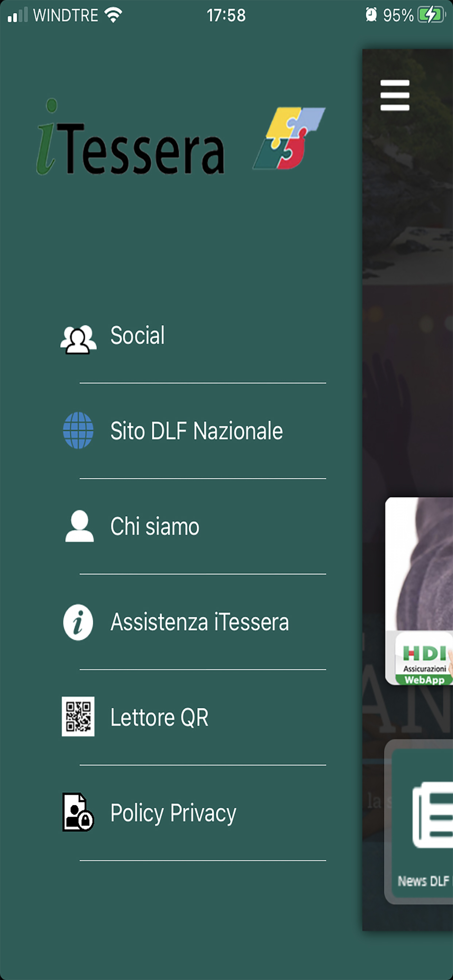Image resolution: width=453 pixels, height=980 pixels.
Task: Click the newspaper icon above News DLF
Action: pyautogui.click(x=433, y=815)
